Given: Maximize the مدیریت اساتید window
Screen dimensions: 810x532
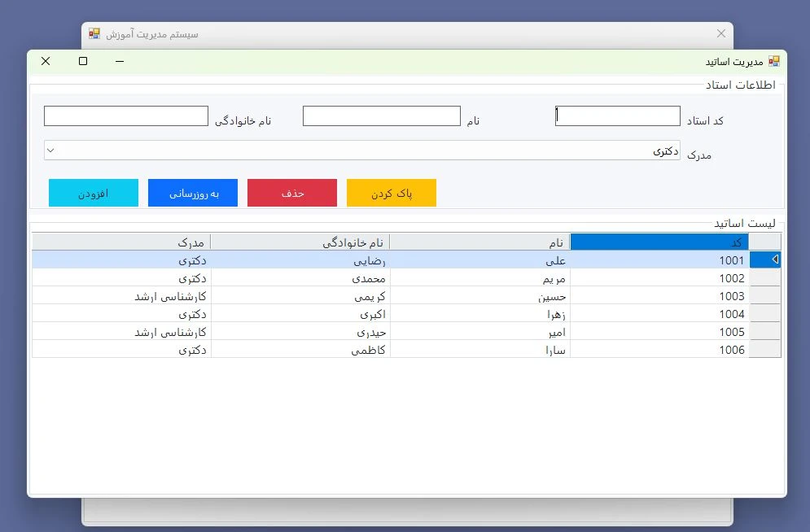Looking at the screenshot, I should [x=83, y=61].
